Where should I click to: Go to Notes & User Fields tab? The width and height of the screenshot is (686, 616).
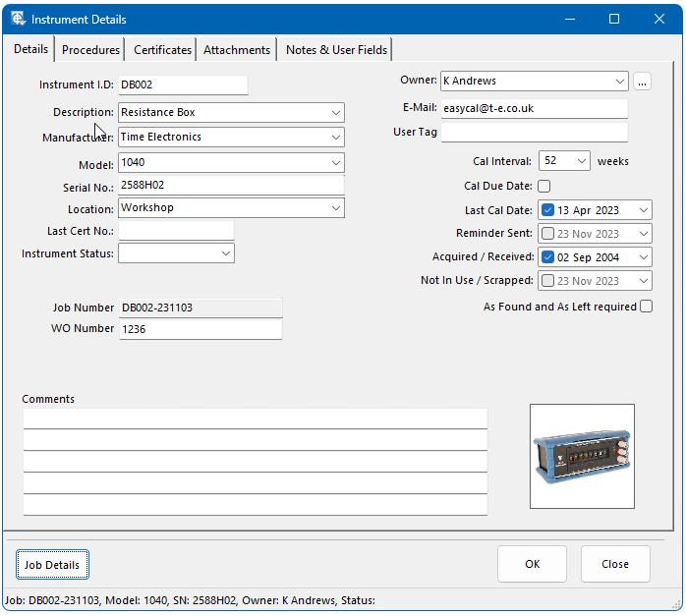(336, 50)
